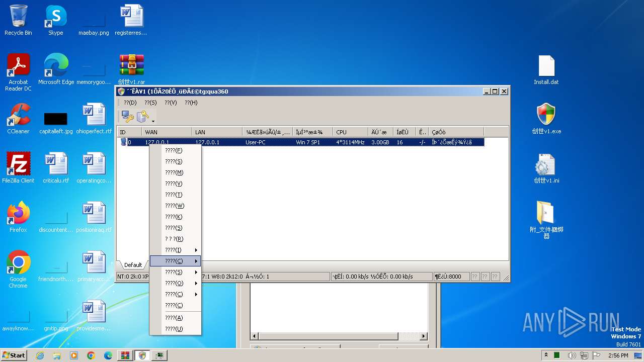Select the Firefox desktop shortcut

(x=18, y=218)
